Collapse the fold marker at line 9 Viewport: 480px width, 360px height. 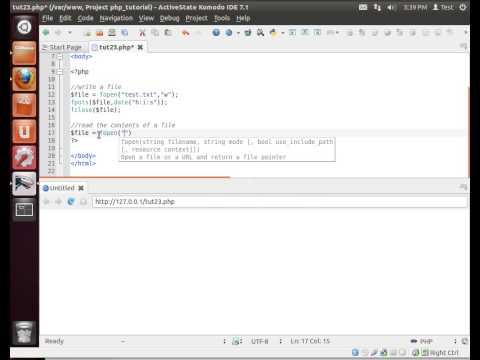(60, 72)
